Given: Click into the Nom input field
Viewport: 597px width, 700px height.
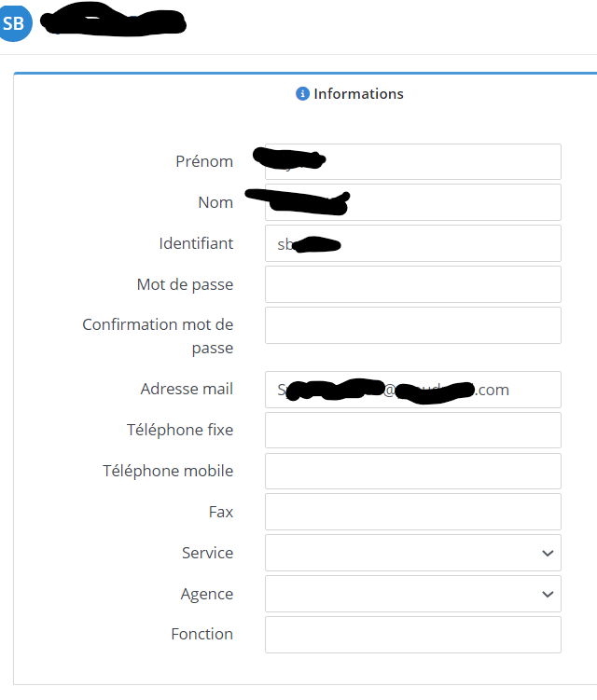Looking at the screenshot, I should click(x=413, y=202).
